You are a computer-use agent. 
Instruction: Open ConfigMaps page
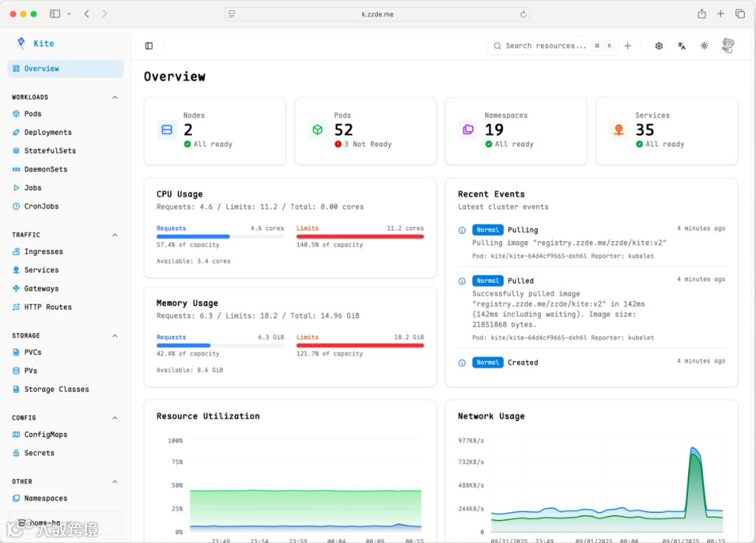point(45,435)
